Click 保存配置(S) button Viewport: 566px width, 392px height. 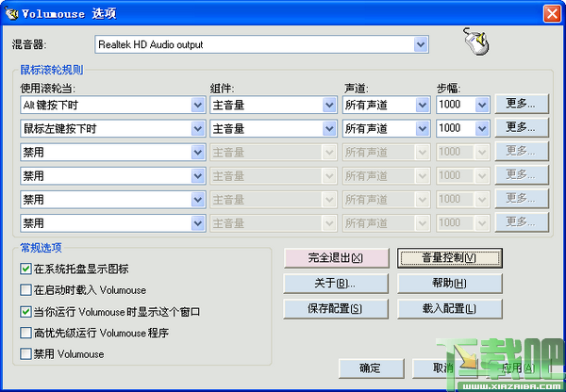[336, 309]
